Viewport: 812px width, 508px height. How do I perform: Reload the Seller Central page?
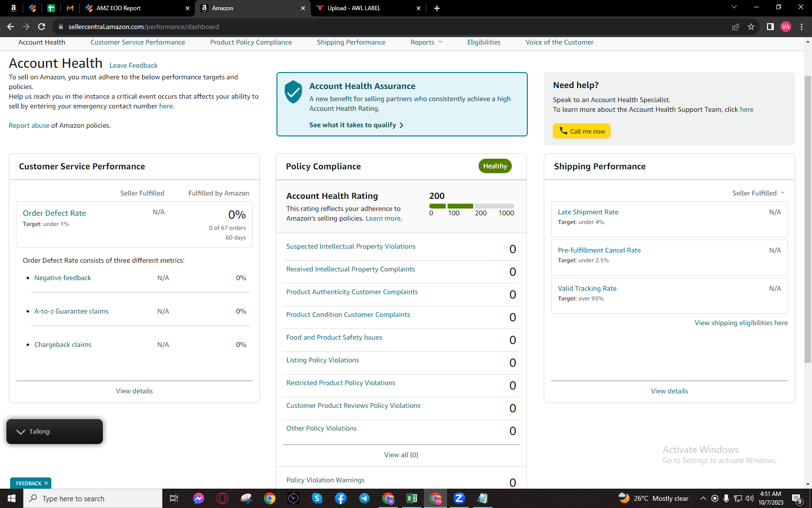click(42, 27)
